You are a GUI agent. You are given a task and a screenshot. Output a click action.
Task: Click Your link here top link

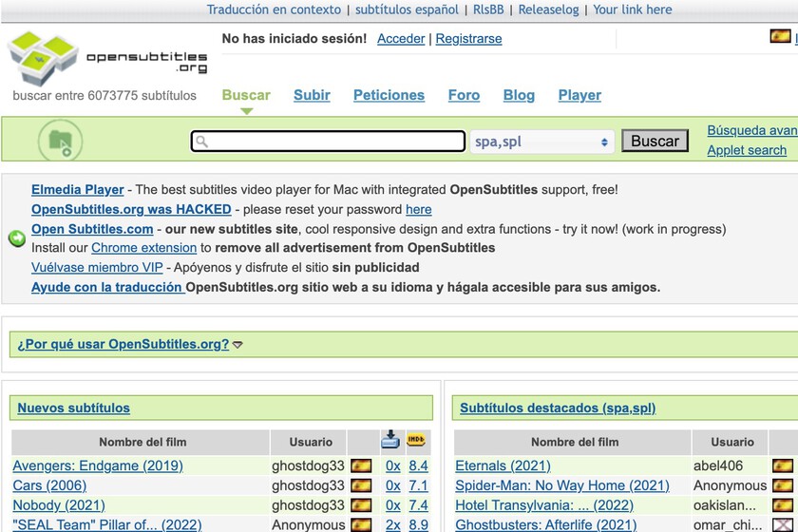[x=633, y=9]
